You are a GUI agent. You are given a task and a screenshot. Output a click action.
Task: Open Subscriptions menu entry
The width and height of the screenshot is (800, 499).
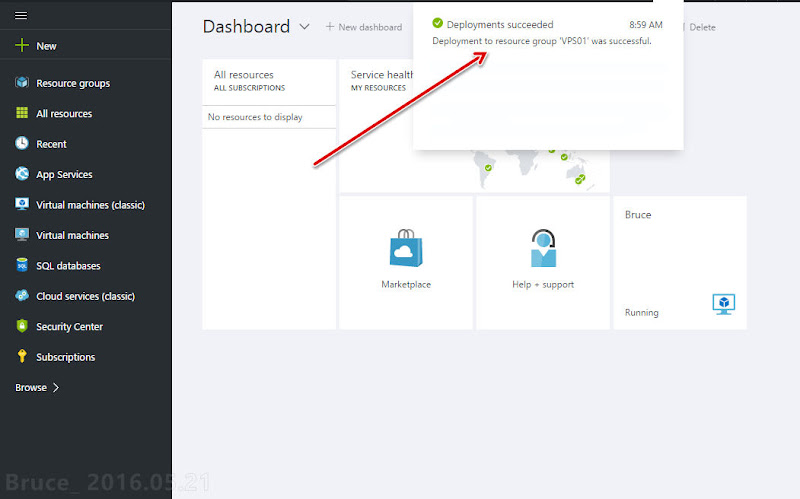[66, 357]
